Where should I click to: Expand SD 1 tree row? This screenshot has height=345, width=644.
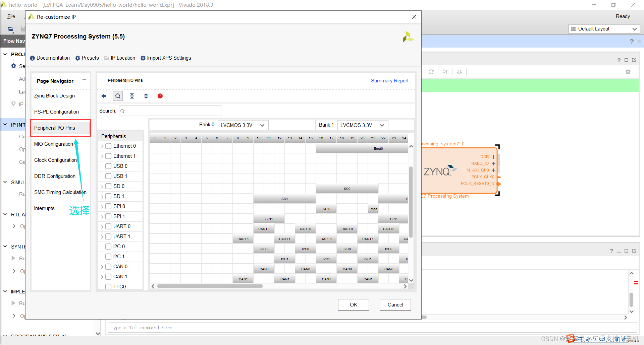[x=102, y=197]
